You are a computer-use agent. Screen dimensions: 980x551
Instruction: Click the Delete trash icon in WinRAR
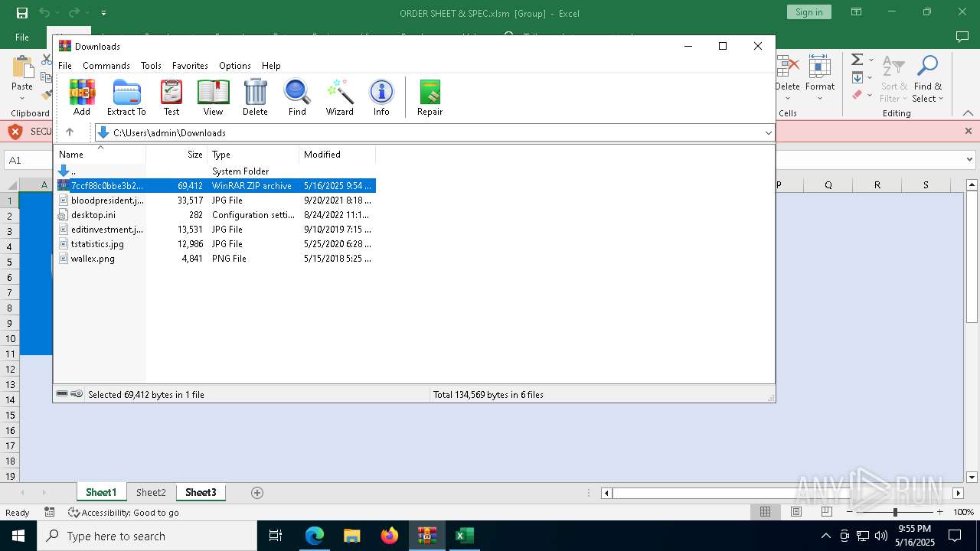click(x=255, y=97)
